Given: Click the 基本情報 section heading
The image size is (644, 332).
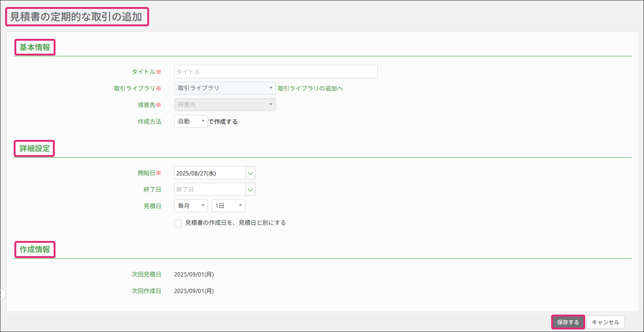Looking at the screenshot, I should [x=35, y=47].
